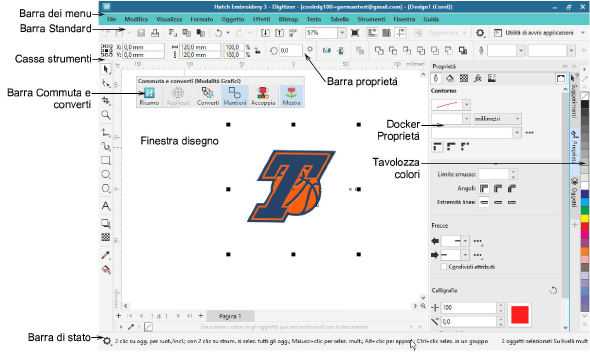Select the Drop Shadow tool
The image size is (590, 364).
tap(106, 224)
